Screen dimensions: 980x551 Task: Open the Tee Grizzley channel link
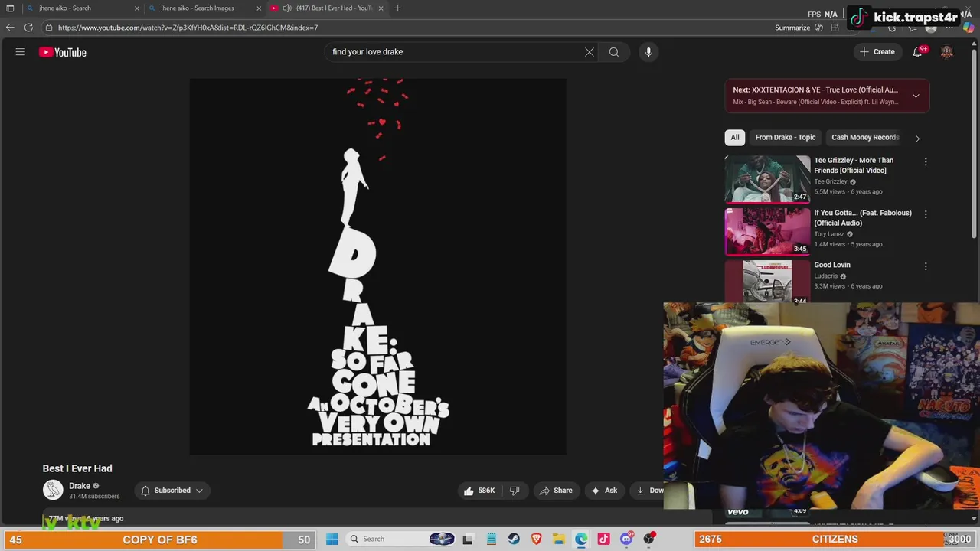tap(831, 182)
